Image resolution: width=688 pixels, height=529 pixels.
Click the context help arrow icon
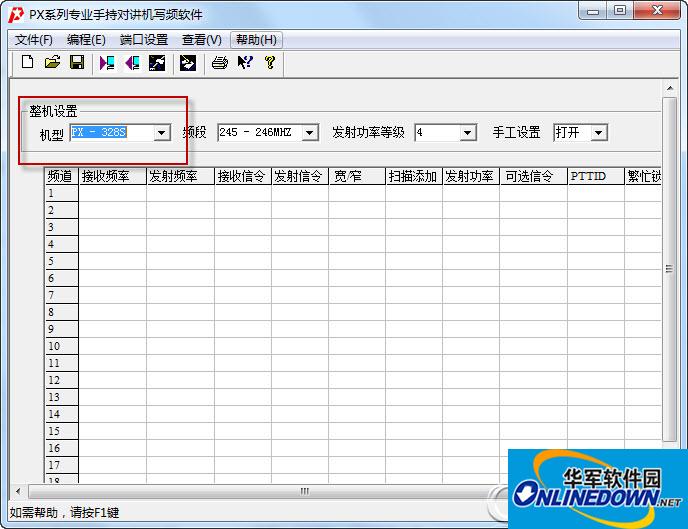coord(245,63)
